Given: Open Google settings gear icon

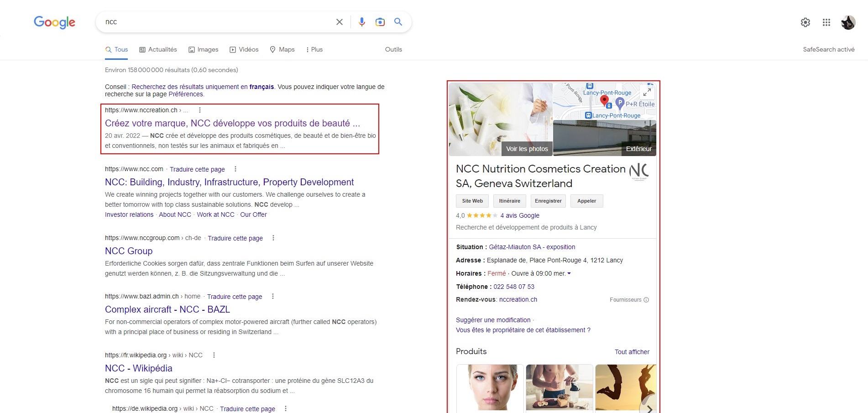Looking at the screenshot, I should (805, 22).
